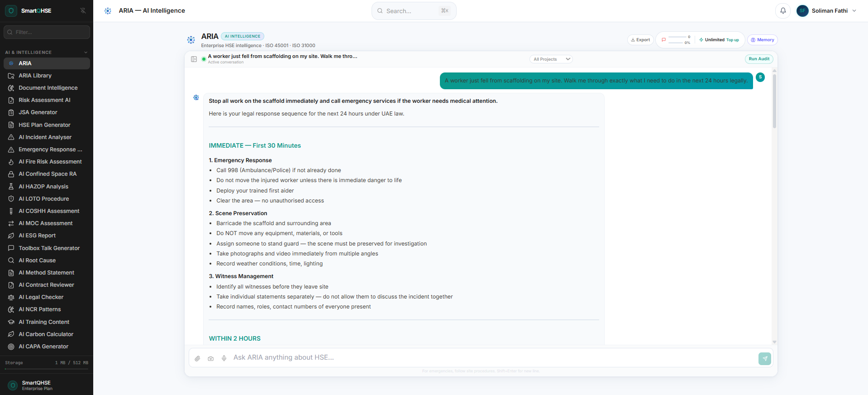Viewport: 868px width, 395px height.
Task: Open ARIA in the sidebar
Action: click(47, 63)
